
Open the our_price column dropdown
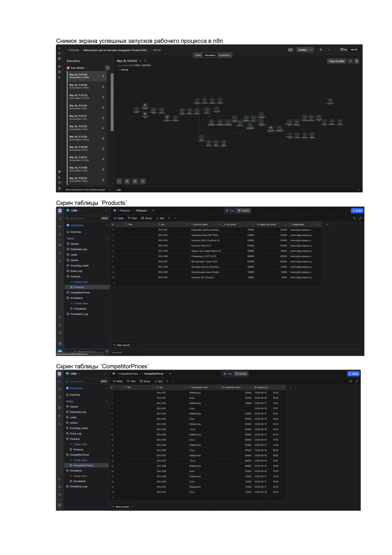coord(253,225)
